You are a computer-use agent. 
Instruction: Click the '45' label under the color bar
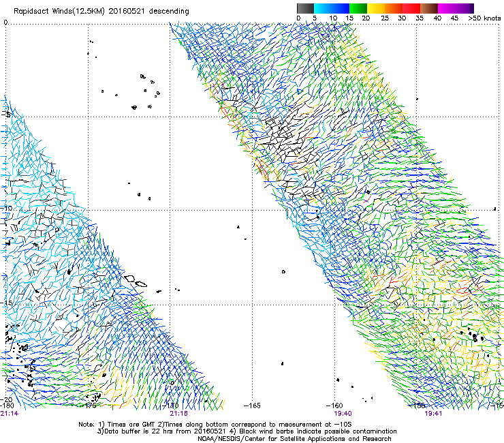coord(454,18)
